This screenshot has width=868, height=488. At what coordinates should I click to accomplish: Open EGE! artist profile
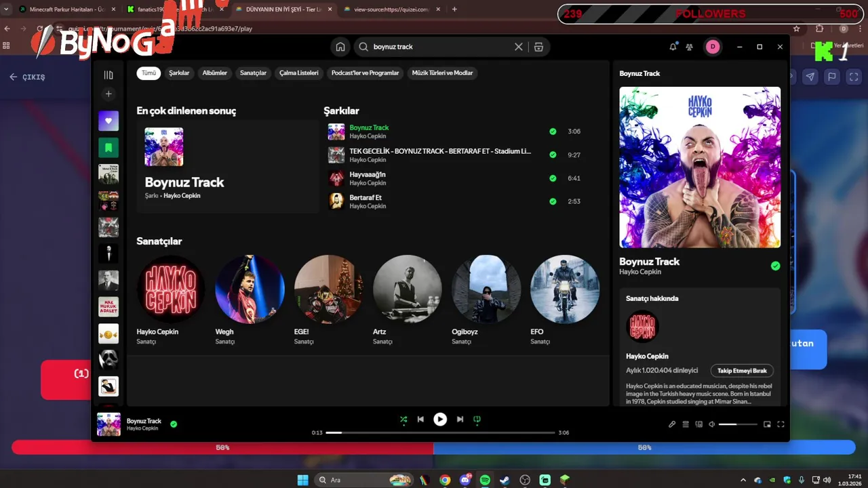pos(328,289)
